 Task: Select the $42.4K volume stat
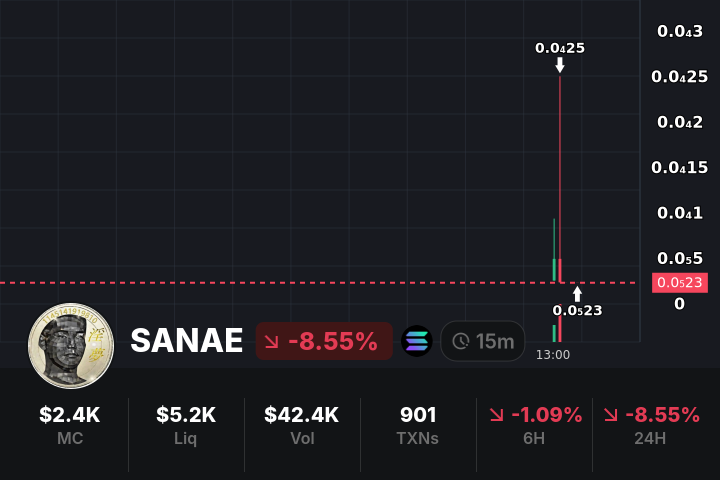[x=302, y=425]
